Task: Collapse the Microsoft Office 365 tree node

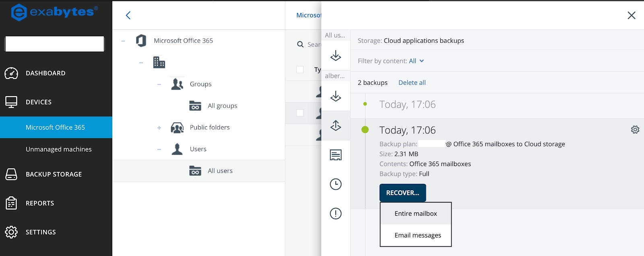Action: pos(123,41)
